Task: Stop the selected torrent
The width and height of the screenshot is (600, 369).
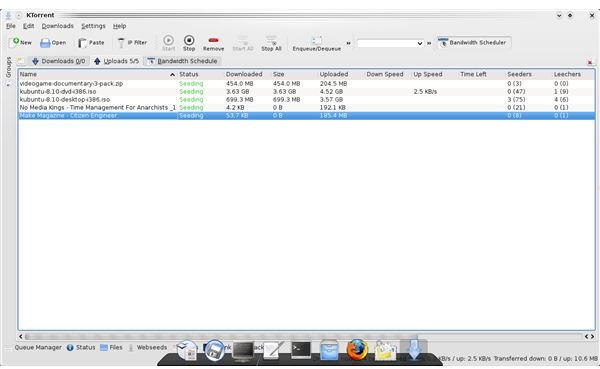Action: tap(189, 43)
